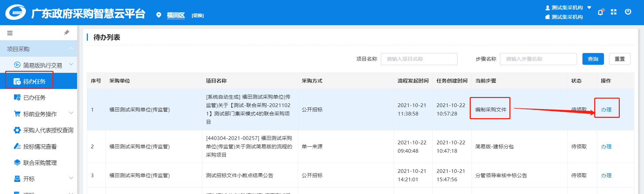Click the 查询 search button
Image resolution: width=644 pixels, height=194 pixels.
[x=593, y=59]
